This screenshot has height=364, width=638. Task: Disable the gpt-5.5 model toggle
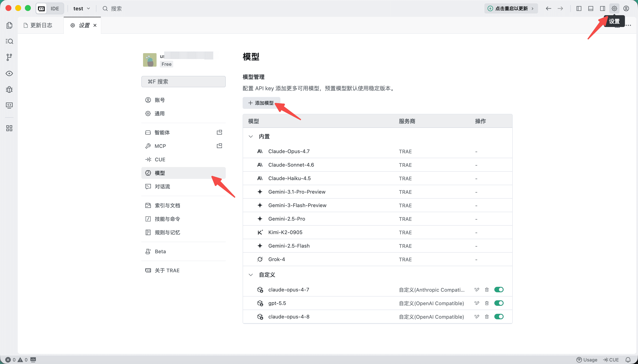499,303
